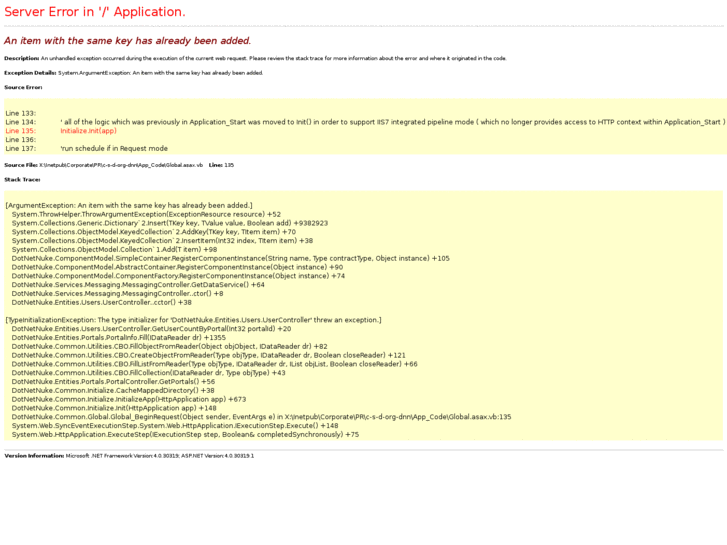This screenshot has width=727, height=545.
Task: Click the 'Dictionary`2.Insert' +9382923 stack line
Action: tap(170, 223)
